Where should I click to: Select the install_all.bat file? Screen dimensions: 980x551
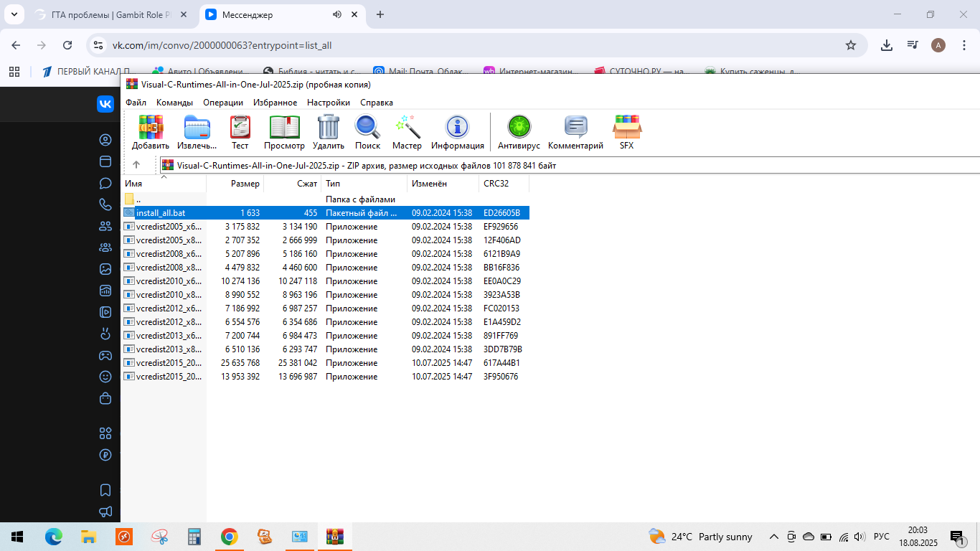[x=161, y=213]
